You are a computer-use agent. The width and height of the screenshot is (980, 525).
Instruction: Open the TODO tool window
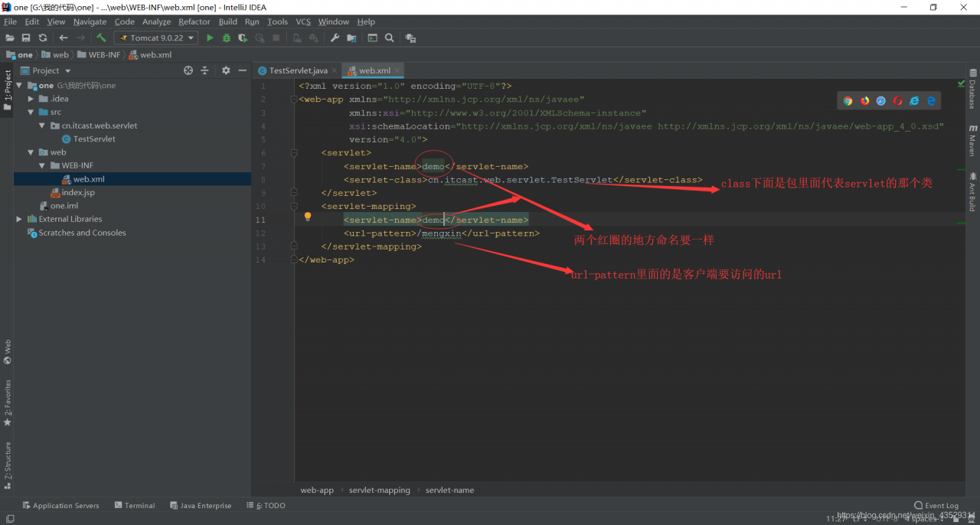pos(266,506)
